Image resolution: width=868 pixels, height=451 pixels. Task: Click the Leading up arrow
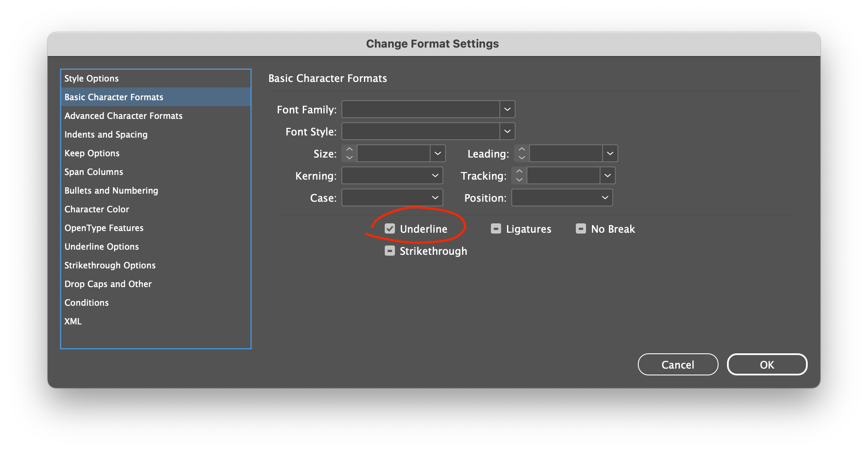[x=522, y=149]
